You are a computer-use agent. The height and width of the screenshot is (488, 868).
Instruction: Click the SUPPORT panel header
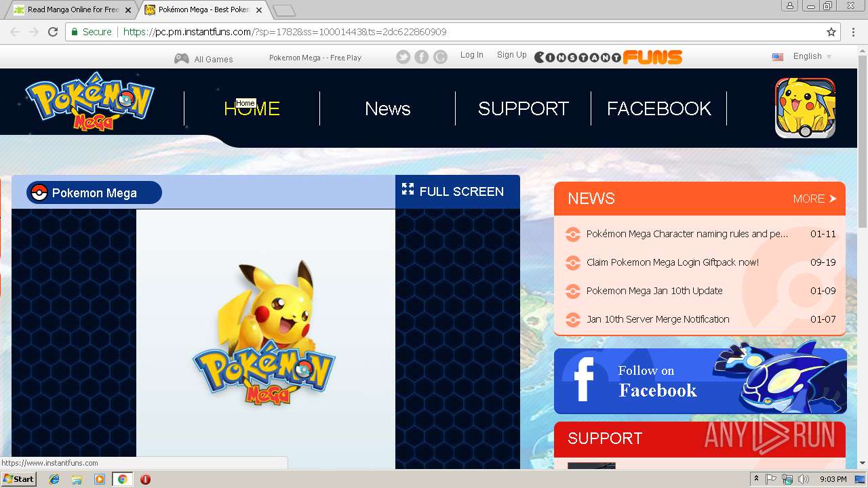(700, 439)
